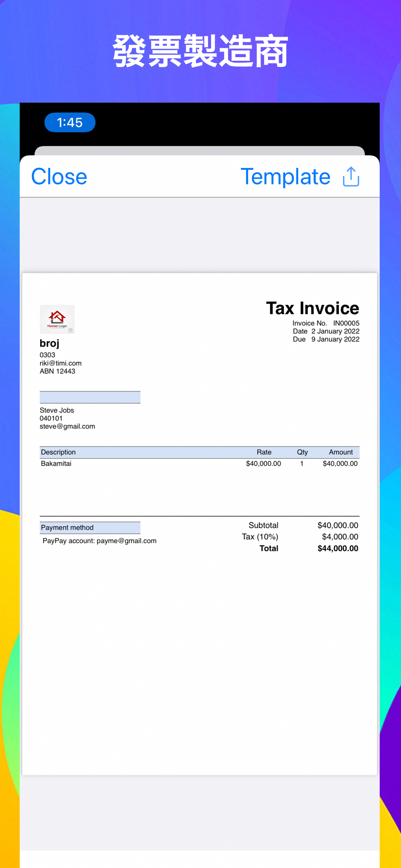This screenshot has width=401, height=868.
Task: Tap the Tax (10%) label
Action: point(260,537)
